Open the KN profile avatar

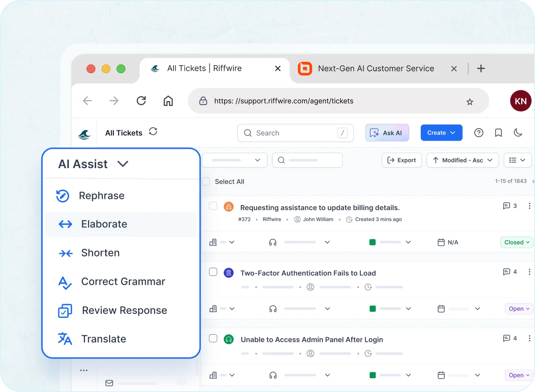pyautogui.click(x=520, y=101)
